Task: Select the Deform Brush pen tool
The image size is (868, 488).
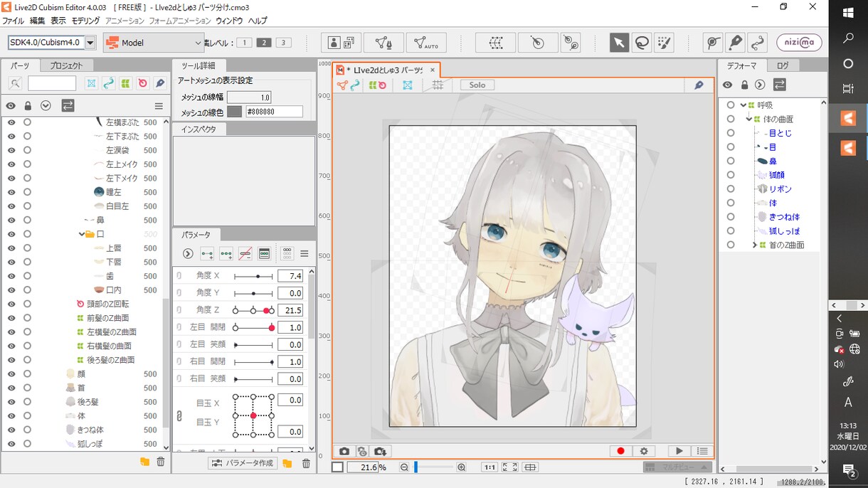Action: tap(735, 43)
